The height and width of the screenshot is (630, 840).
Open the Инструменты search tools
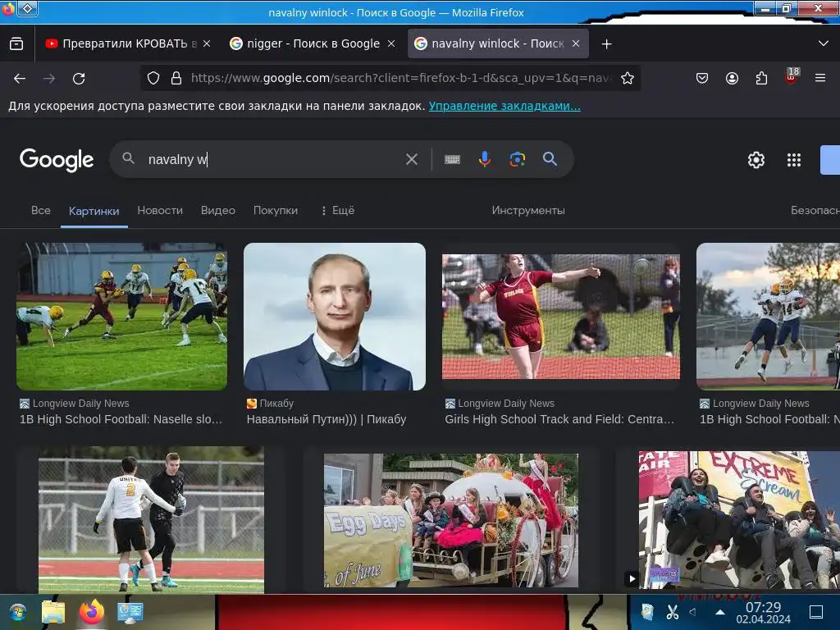pos(528,210)
